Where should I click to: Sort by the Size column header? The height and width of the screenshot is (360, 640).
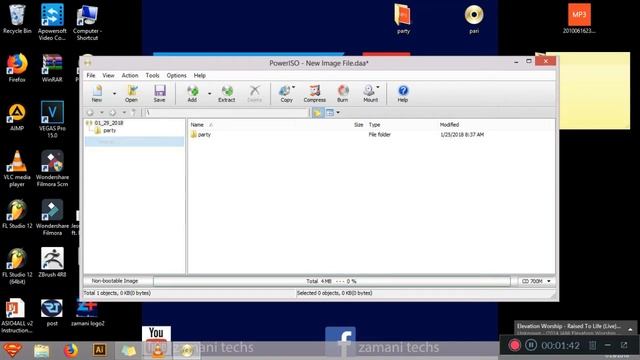[358, 125]
